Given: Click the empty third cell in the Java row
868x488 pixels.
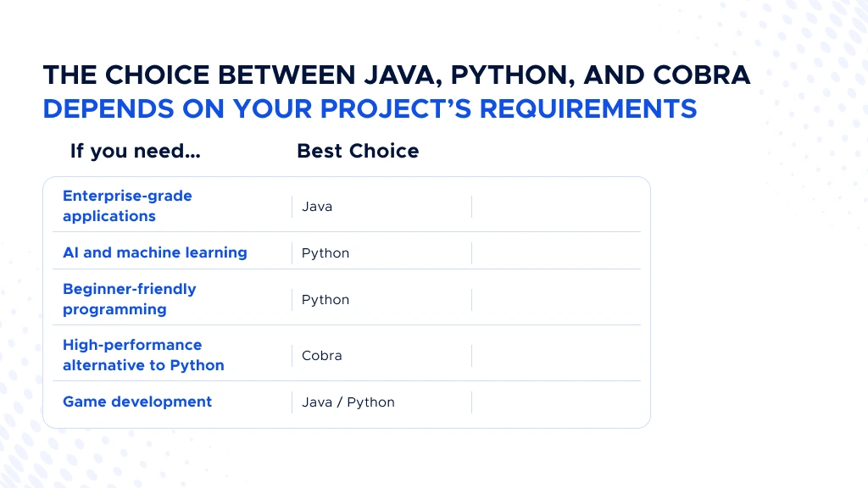Looking at the screenshot, I should pyautogui.click(x=556, y=207).
